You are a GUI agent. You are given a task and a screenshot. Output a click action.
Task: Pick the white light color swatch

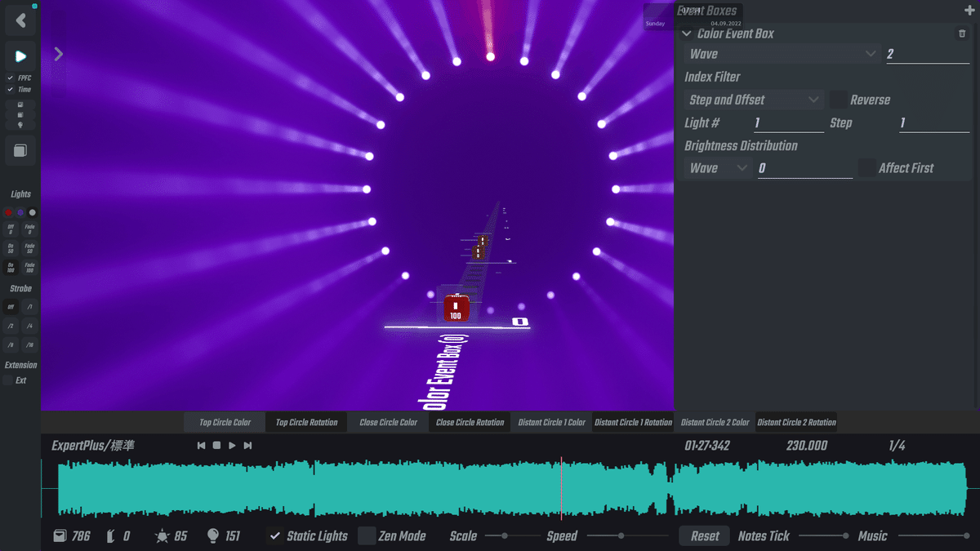tap(33, 212)
